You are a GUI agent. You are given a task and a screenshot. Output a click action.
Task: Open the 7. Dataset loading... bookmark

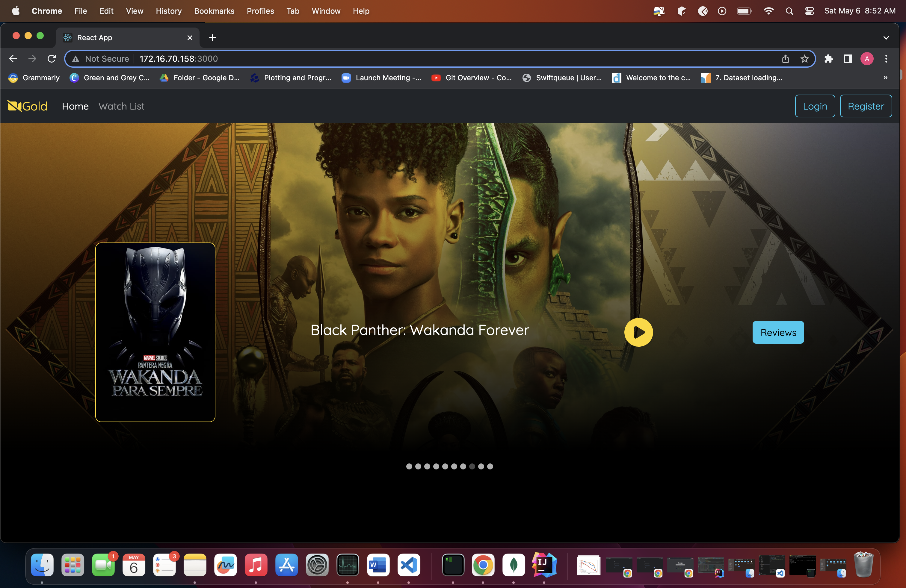(x=742, y=78)
